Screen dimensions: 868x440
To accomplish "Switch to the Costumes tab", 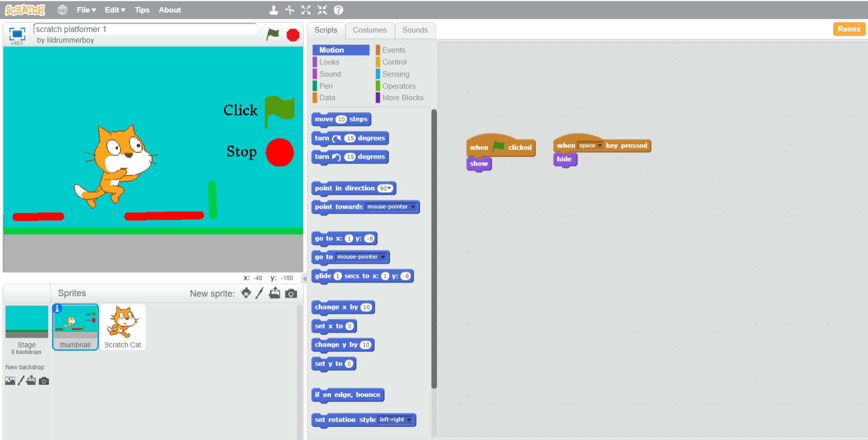I will coord(369,30).
